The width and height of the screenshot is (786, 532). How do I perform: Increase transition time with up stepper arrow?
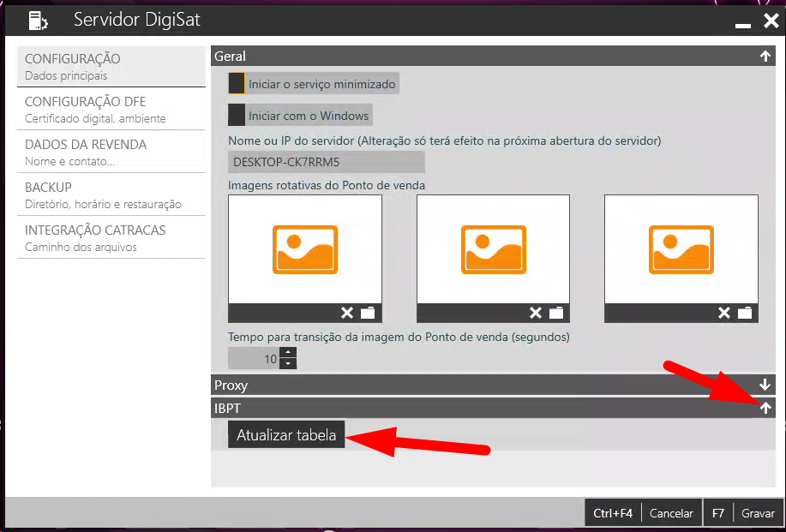click(x=289, y=352)
